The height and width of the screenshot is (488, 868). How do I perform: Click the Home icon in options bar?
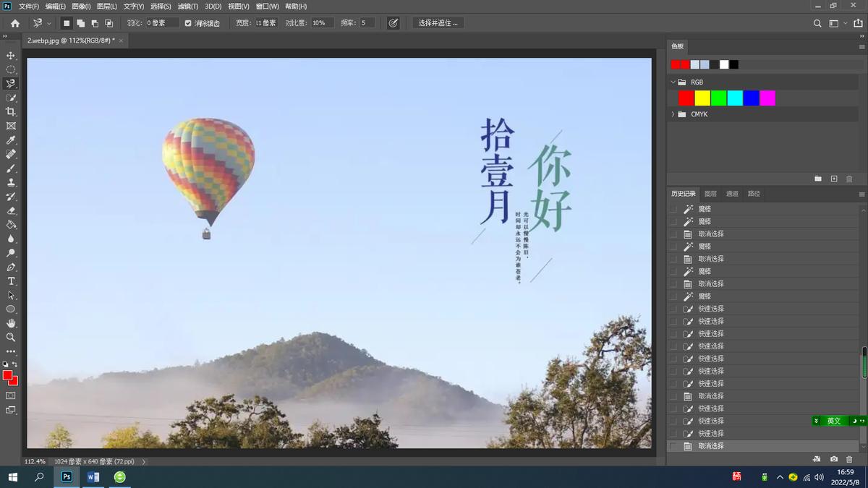tap(14, 23)
